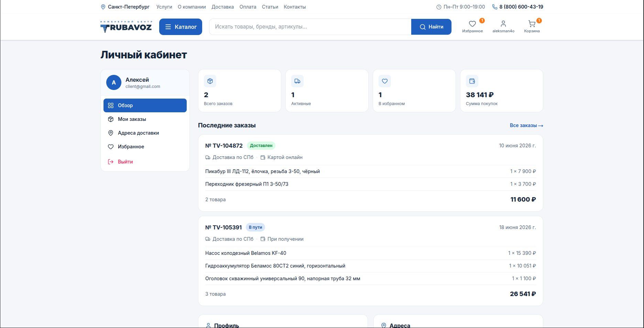Open the Избранное heart icon in header
This screenshot has width=644, height=328.
[x=472, y=24]
